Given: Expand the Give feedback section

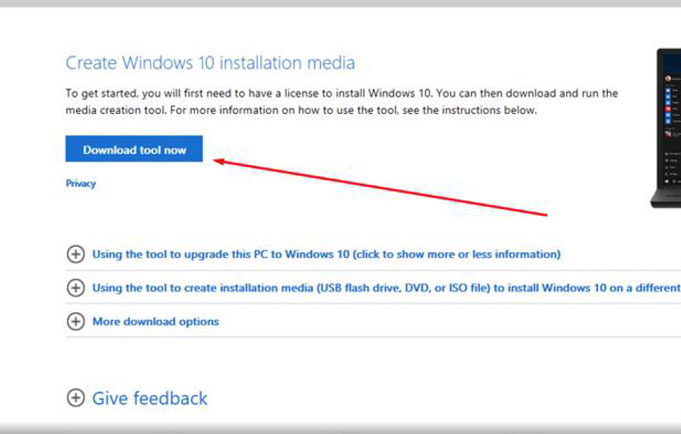Looking at the screenshot, I should (149, 398).
